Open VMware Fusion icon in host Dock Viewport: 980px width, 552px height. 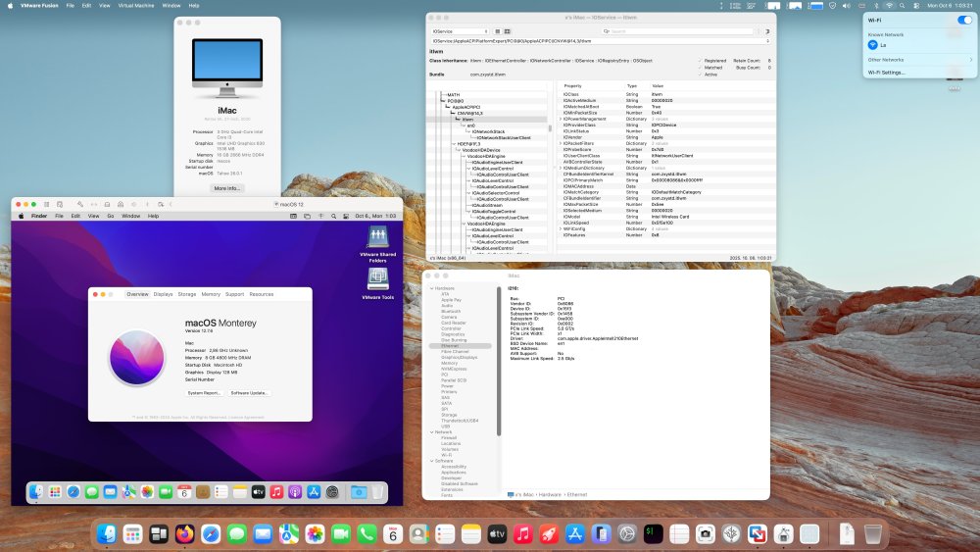coord(758,534)
